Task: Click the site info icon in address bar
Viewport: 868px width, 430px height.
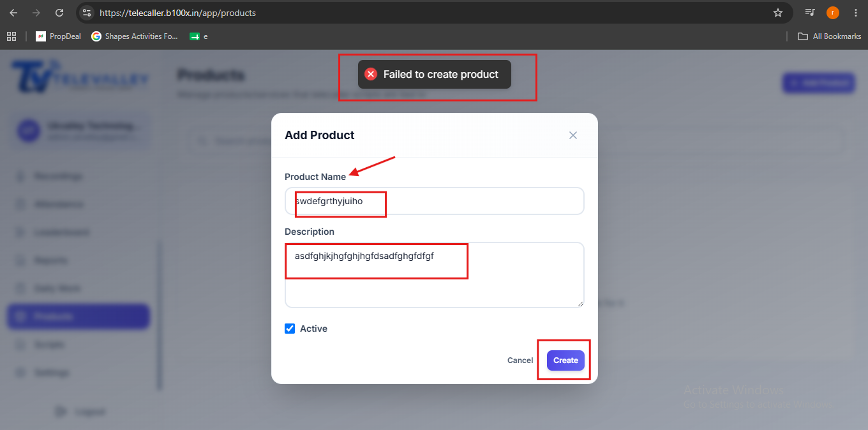Action: click(x=87, y=13)
